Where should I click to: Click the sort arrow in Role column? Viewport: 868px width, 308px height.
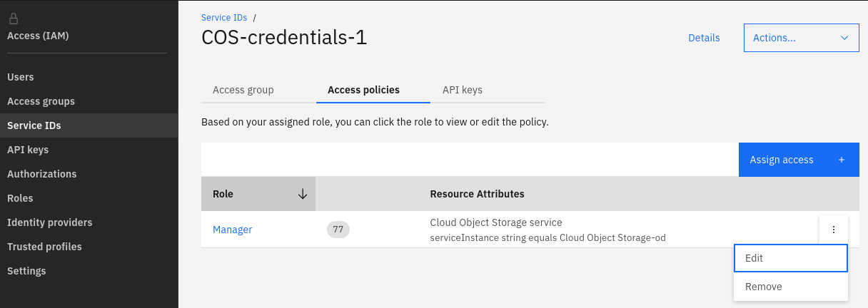click(x=303, y=194)
